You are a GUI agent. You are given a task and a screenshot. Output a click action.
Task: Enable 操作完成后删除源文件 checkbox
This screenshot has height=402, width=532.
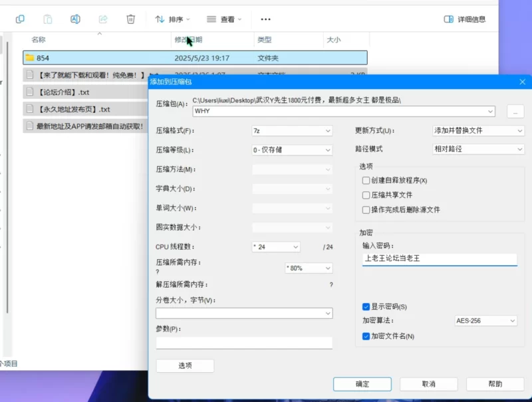[x=366, y=210]
